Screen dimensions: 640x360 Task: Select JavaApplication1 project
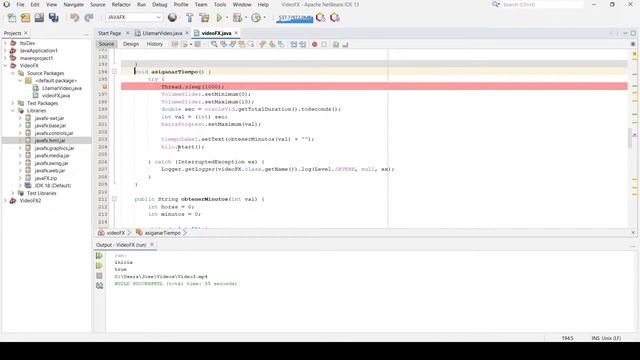(x=38, y=51)
